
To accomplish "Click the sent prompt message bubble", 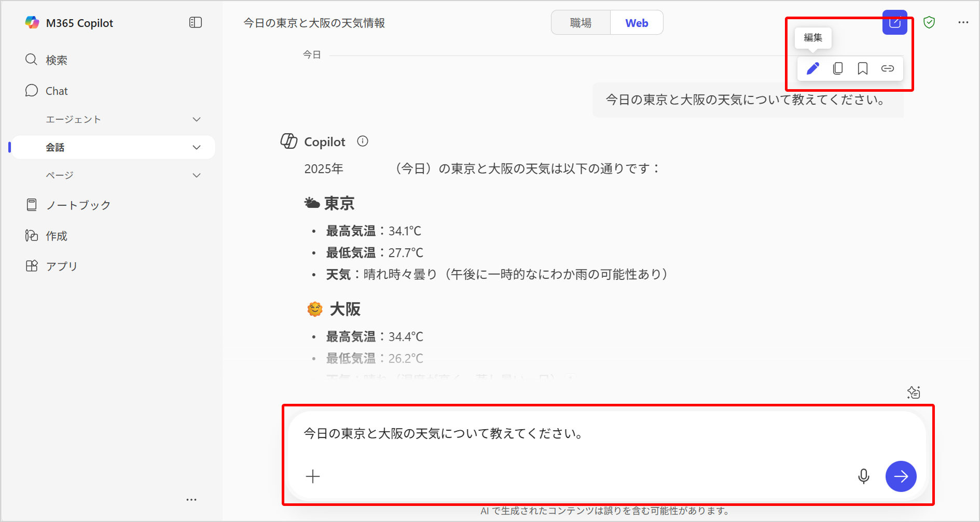I will point(748,100).
